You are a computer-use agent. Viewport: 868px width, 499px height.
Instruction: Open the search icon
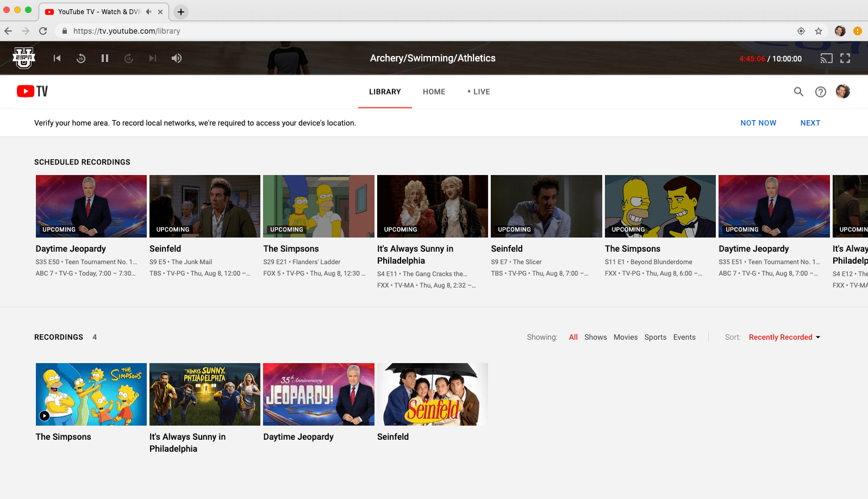click(798, 92)
